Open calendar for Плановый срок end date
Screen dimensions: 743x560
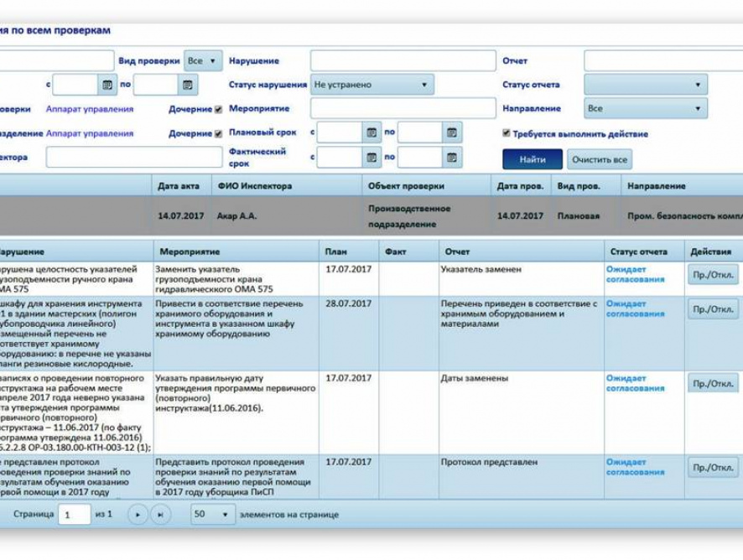pos(451,132)
